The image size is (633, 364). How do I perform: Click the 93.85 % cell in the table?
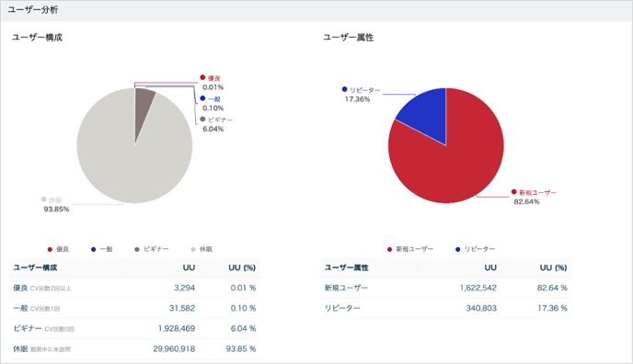[x=241, y=348]
